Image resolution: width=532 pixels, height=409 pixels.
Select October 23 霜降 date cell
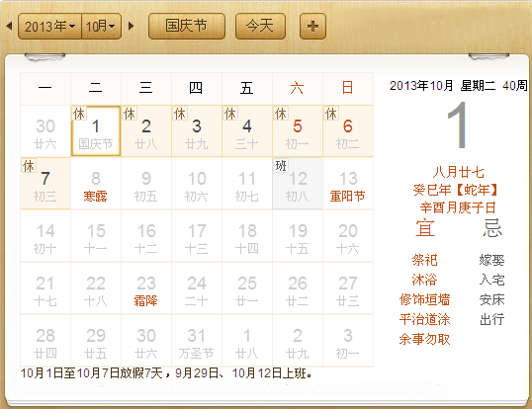coord(146,288)
